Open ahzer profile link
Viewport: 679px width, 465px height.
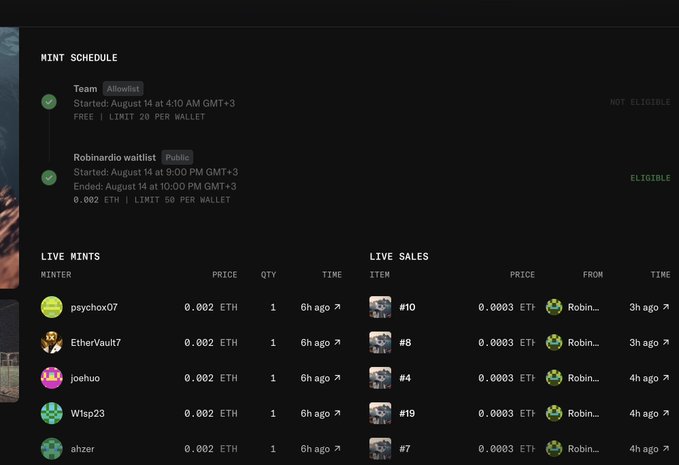pyautogui.click(x=82, y=449)
